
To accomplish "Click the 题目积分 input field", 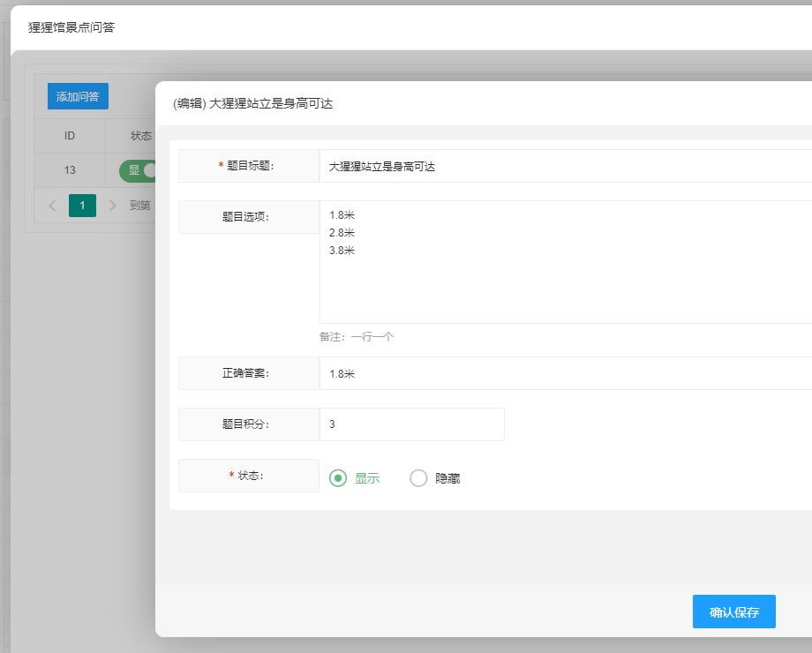I will click(411, 424).
